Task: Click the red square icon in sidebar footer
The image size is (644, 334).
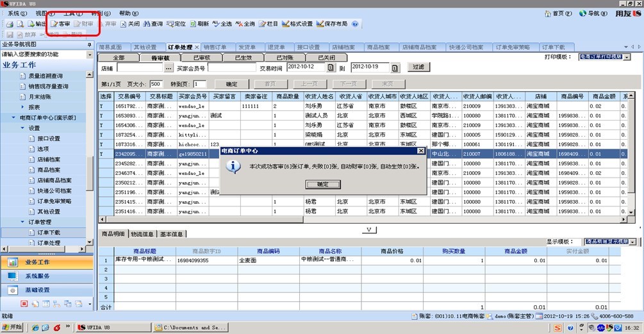Action: (x=24, y=304)
